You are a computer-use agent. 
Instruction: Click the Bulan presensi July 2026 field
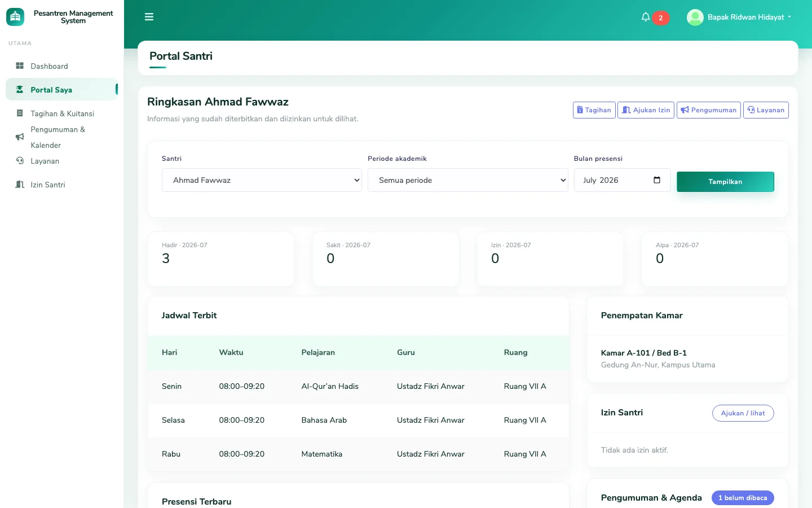click(622, 180)
